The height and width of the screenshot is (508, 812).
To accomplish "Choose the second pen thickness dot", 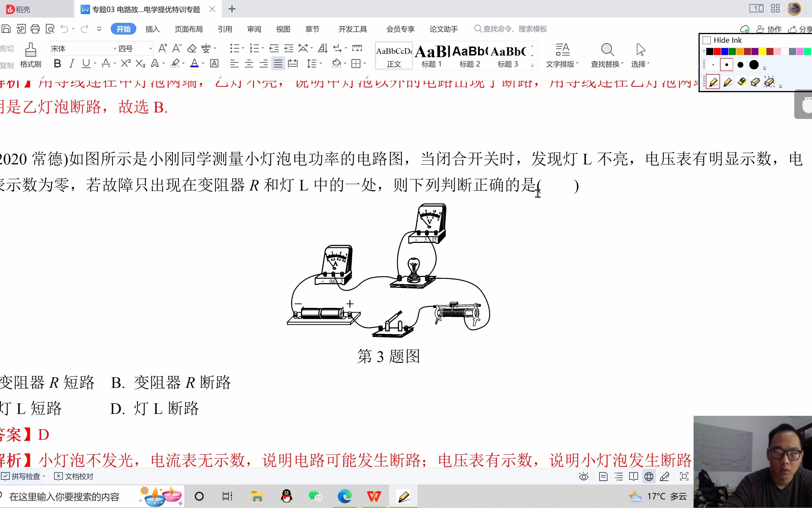I will [726, 65].
